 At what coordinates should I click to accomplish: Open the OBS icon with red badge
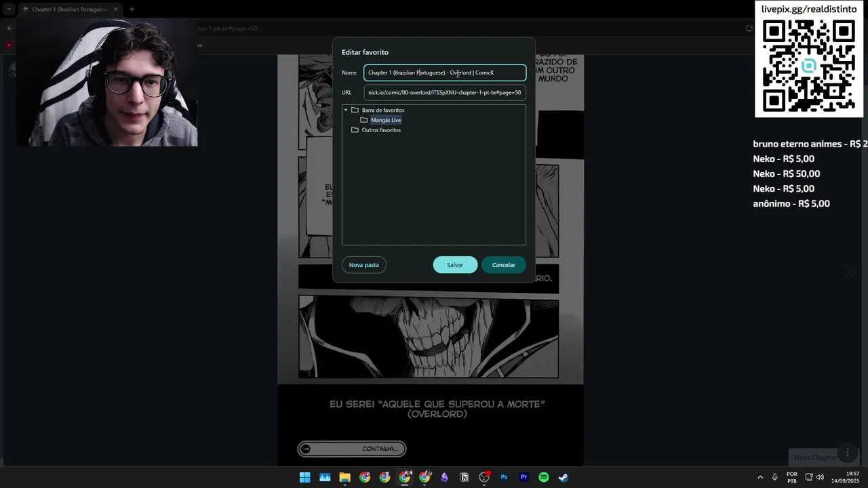tap(484, 477)
